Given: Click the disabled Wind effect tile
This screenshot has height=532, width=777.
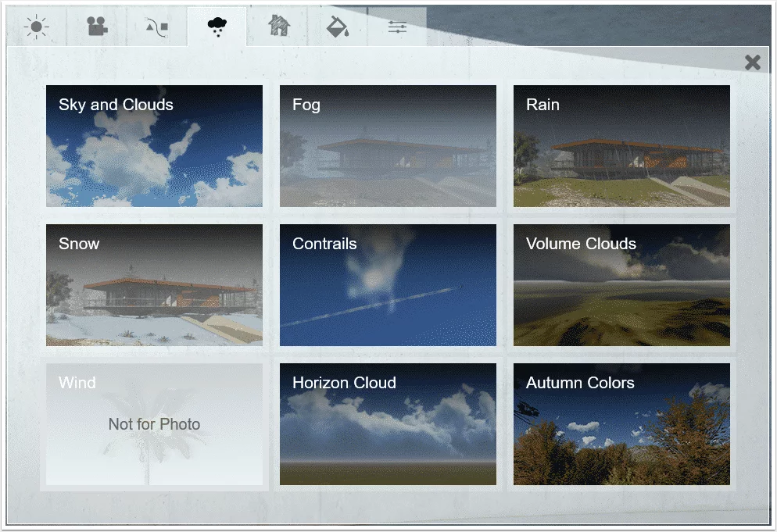Looking at the screenshot, I should (154, 424).
